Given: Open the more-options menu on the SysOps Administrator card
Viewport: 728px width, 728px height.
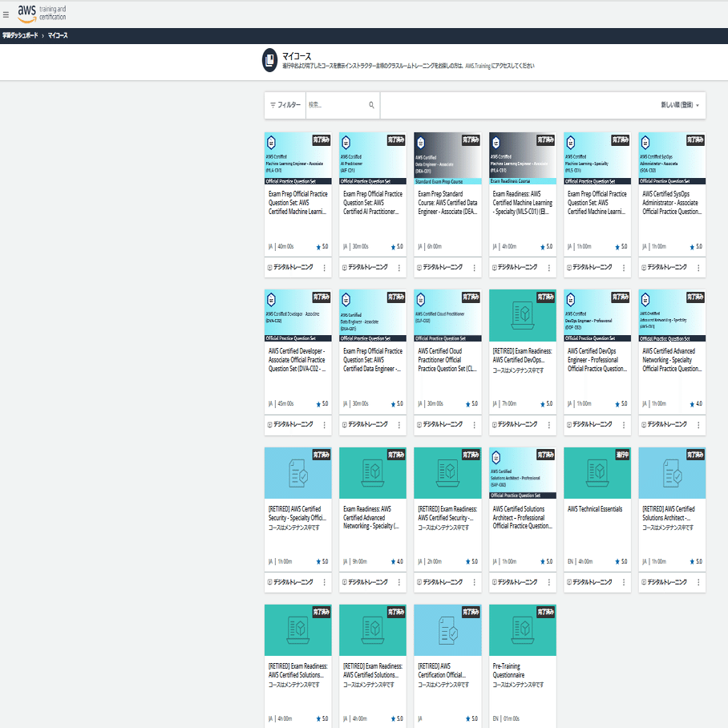Looking at the screenshot, I should 698,268.
